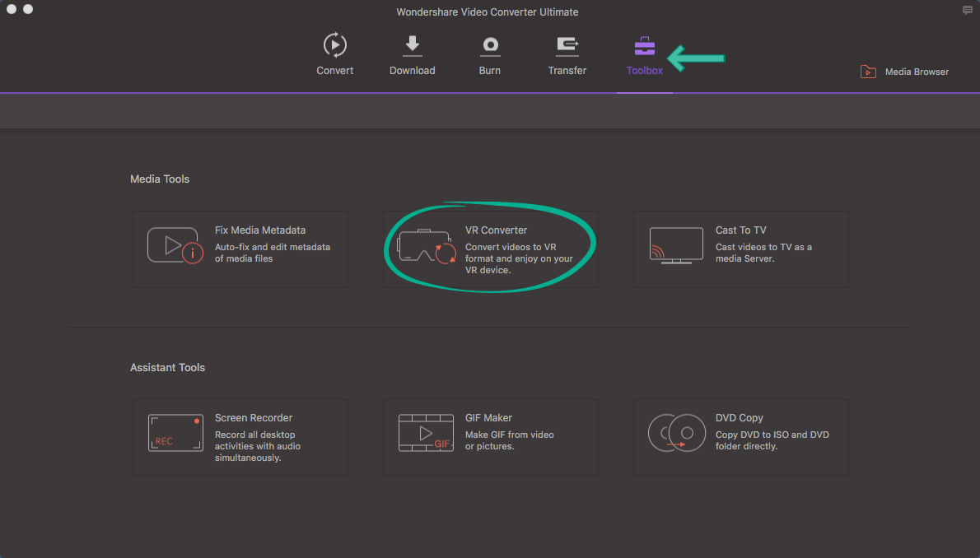Screen dimensions: 980x558
Task: Click the DVD Copy discs icon
Action: tap(677, 432)
